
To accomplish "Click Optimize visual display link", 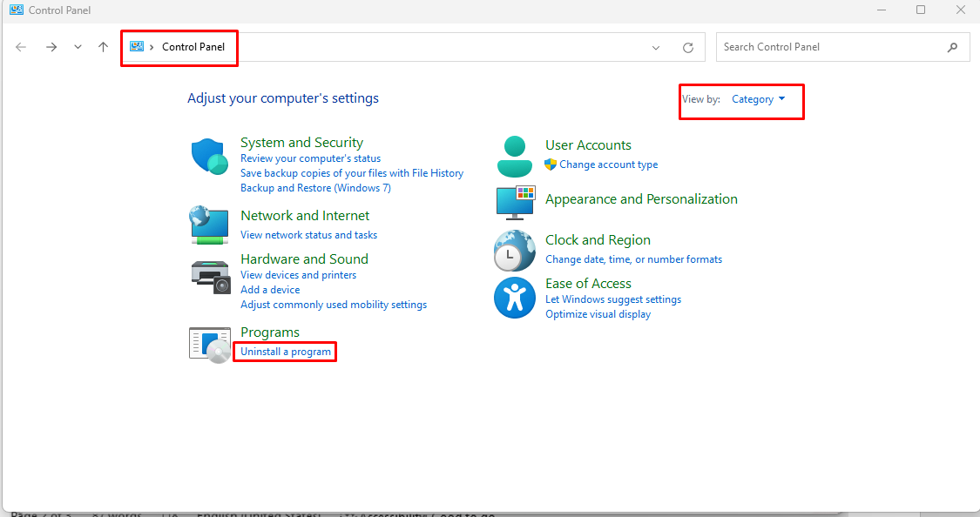I will click(598, 314).
